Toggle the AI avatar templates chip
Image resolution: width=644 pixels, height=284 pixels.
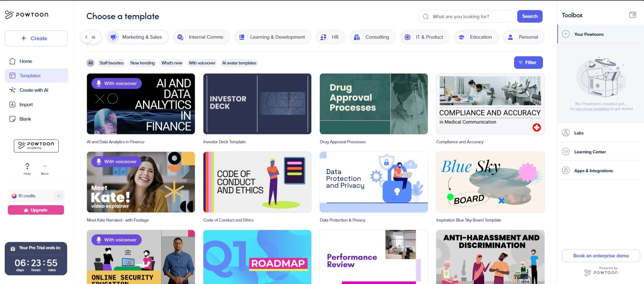239,63
